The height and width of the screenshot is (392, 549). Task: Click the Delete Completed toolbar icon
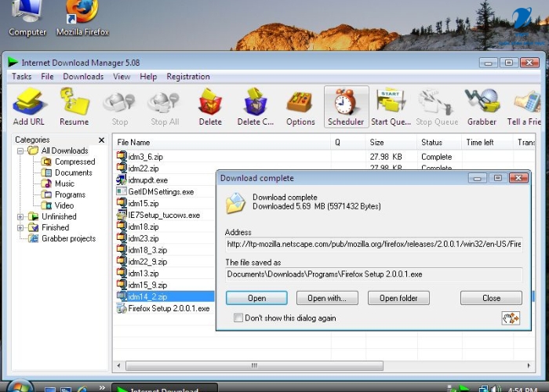pos(255,107)
